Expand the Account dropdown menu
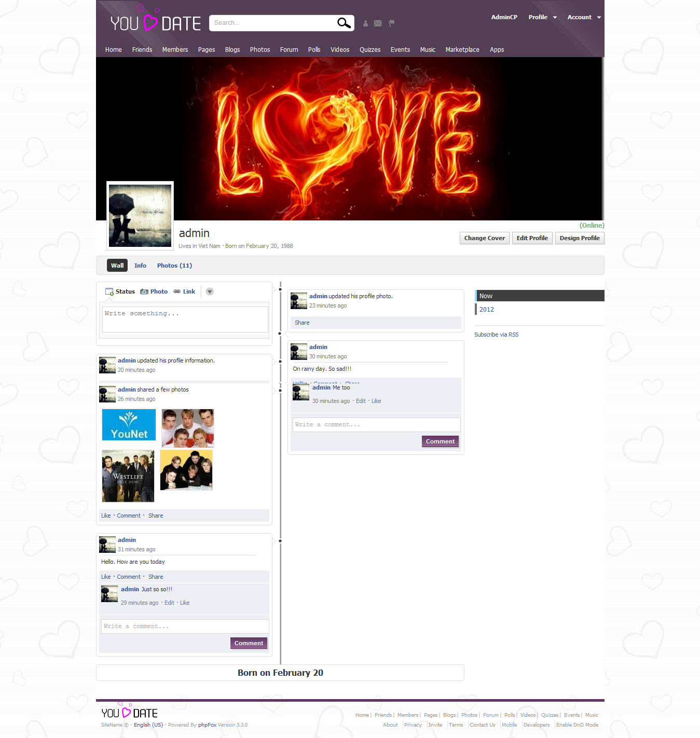This screenshot has width=700, height=738. 584,17
